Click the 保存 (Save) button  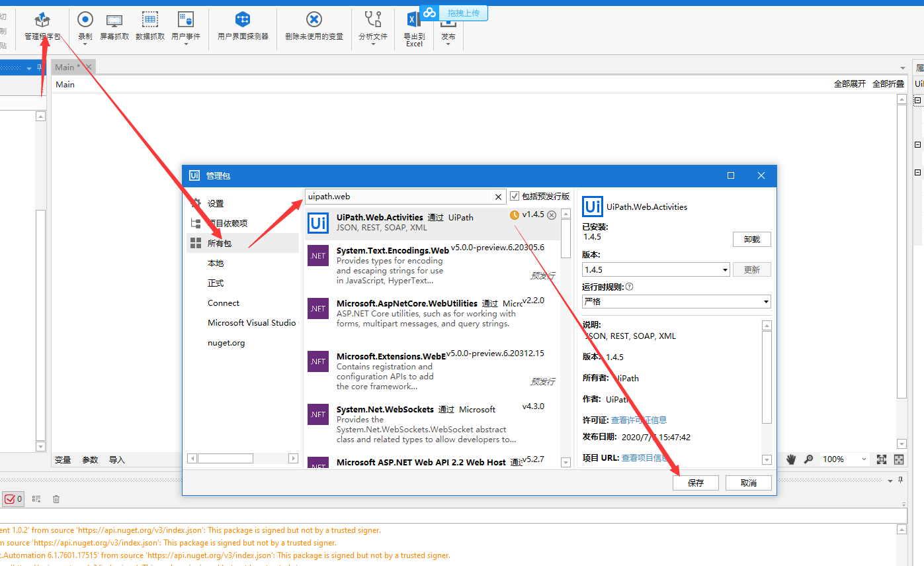coord(695,483)
